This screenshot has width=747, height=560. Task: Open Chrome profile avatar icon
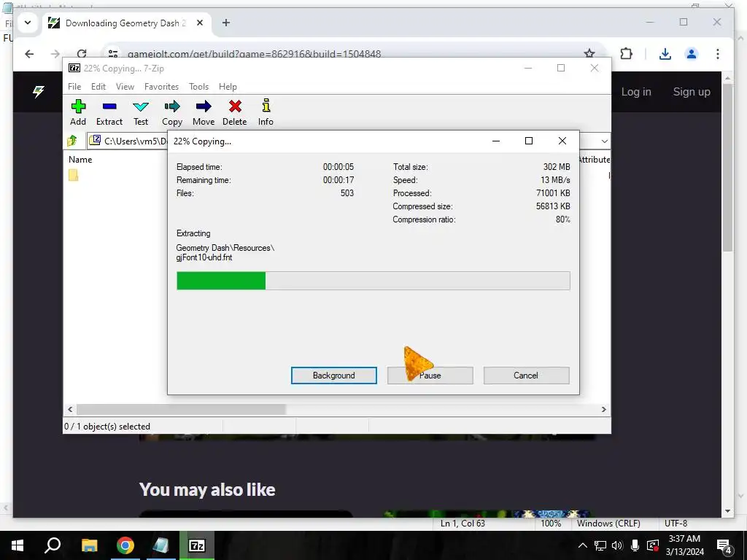[692, 54]
